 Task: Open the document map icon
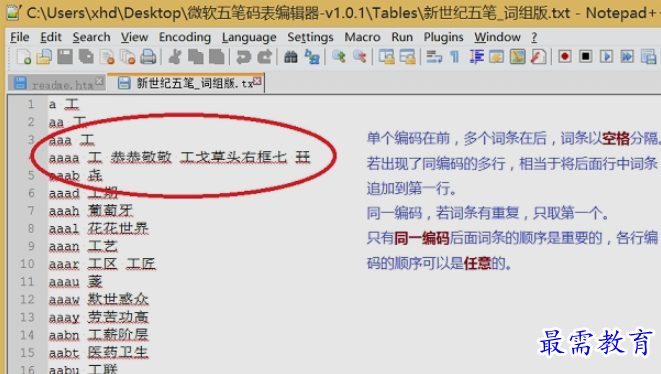pyautogui.click(x=518, y=57)
